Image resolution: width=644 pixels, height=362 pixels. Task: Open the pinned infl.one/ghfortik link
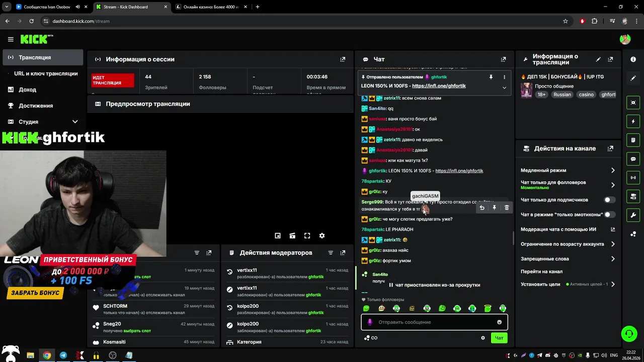pyautogui.click(x=439, y=86)
